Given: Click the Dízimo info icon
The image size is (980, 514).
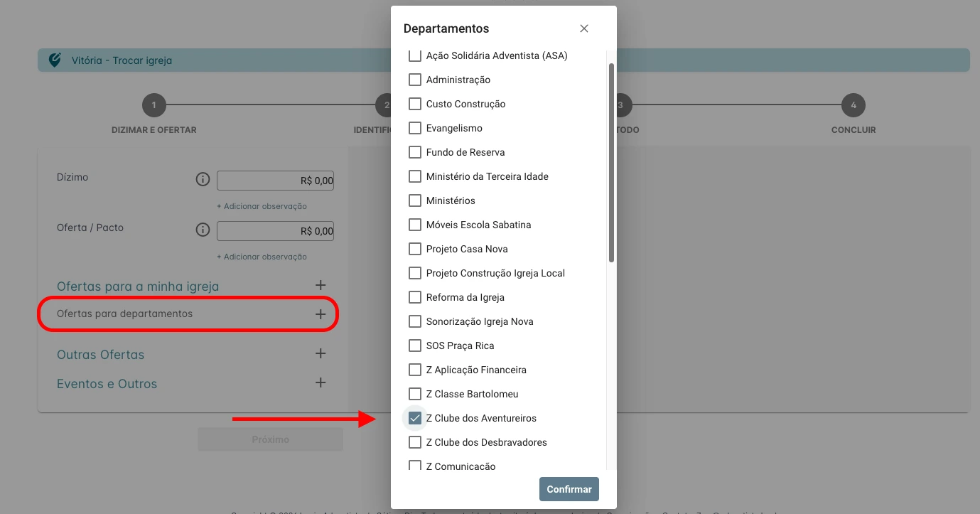Looking at the screenshot, I should 203,179.
